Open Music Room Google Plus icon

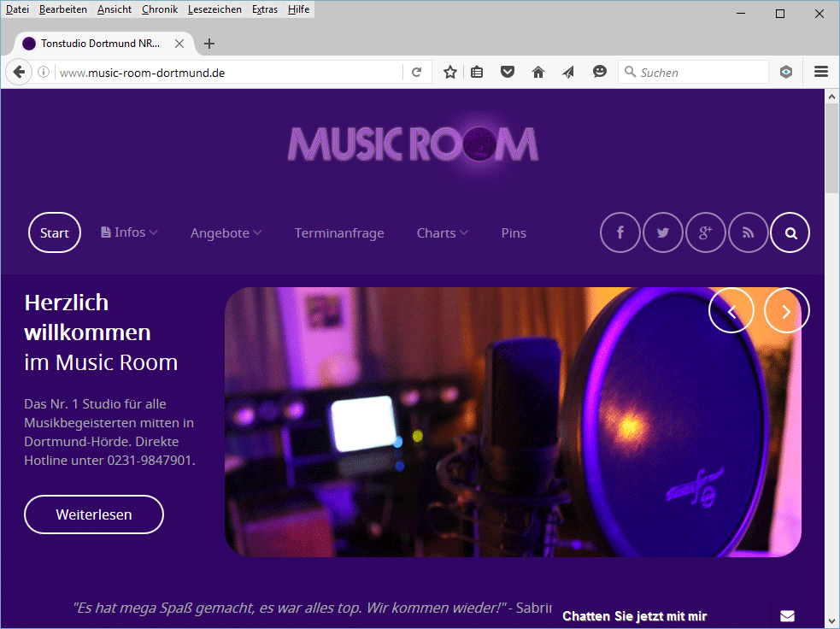pos(705,232)
